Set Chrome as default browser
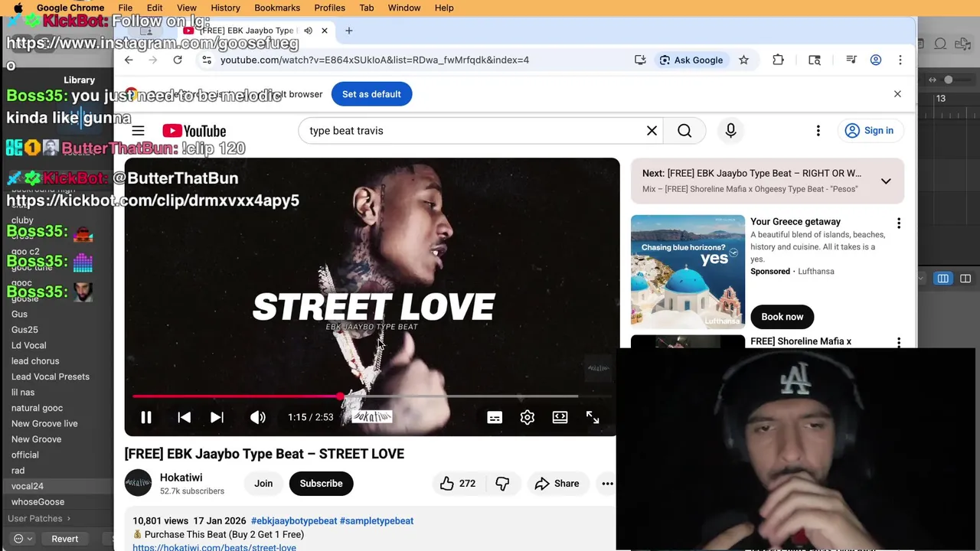This screenshot has width=980, height=551. pos(371,94)
